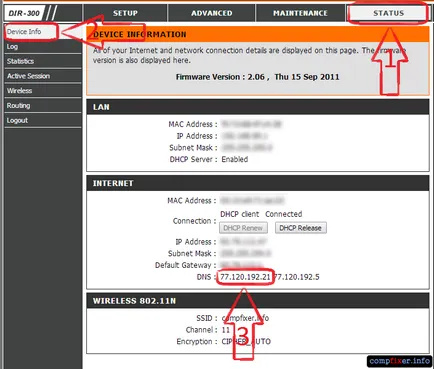Open the Active Session page
434x369 pixels.
coord(43,76)
